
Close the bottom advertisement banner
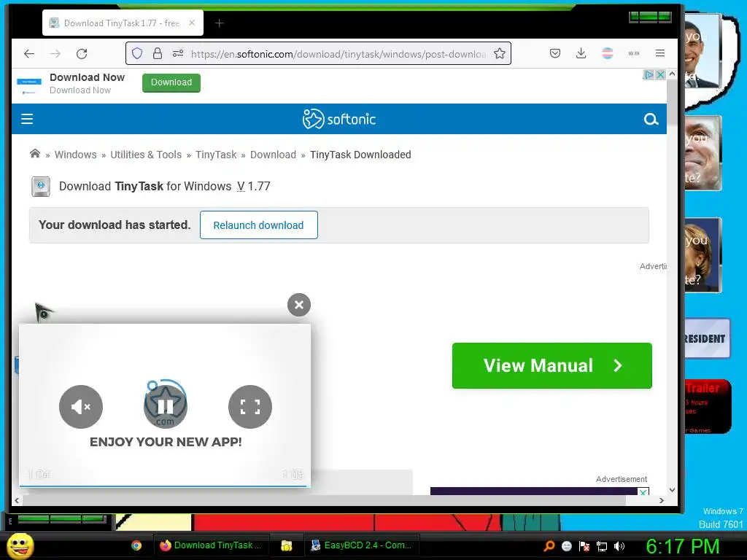tap(643, 492)
